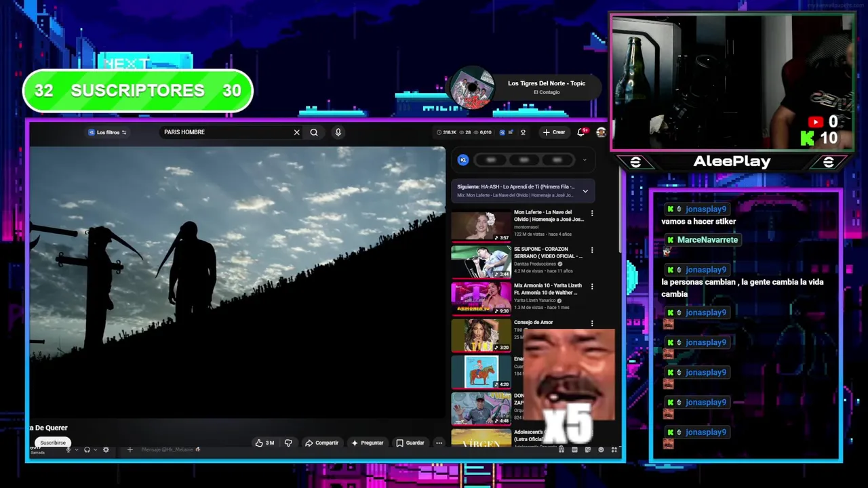Click the 'vamos a hacer stiker' chat message
868x488 pixels.
coord(698,221)
